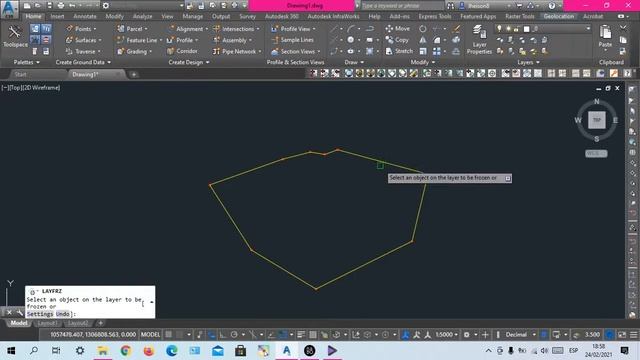Add a new drawing tab with plus
Image resolution: width=640 pixels, height=360 pixels.
[x=134, y=74]
